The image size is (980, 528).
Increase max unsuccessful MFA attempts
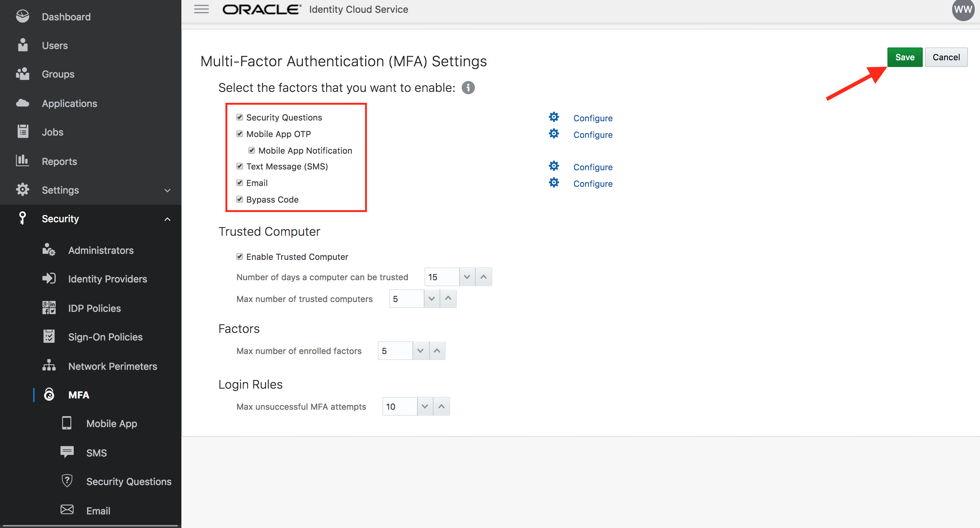(x=441, y=407)
